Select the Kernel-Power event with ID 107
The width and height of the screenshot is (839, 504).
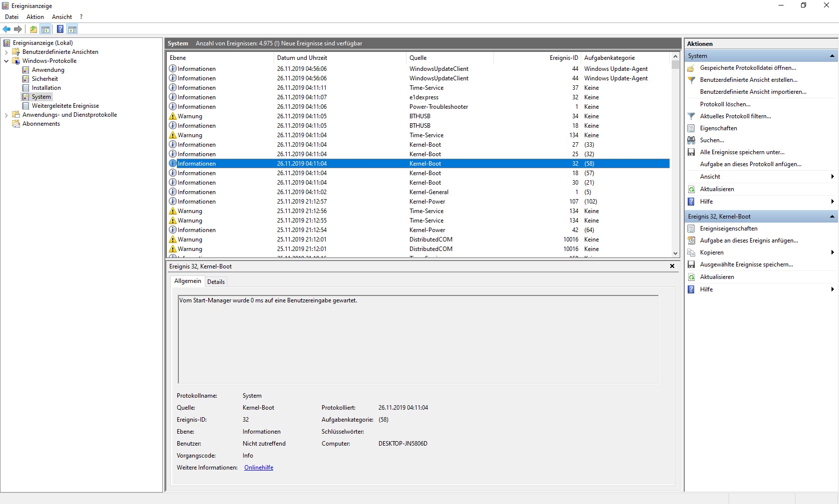(x=419, y=202)
